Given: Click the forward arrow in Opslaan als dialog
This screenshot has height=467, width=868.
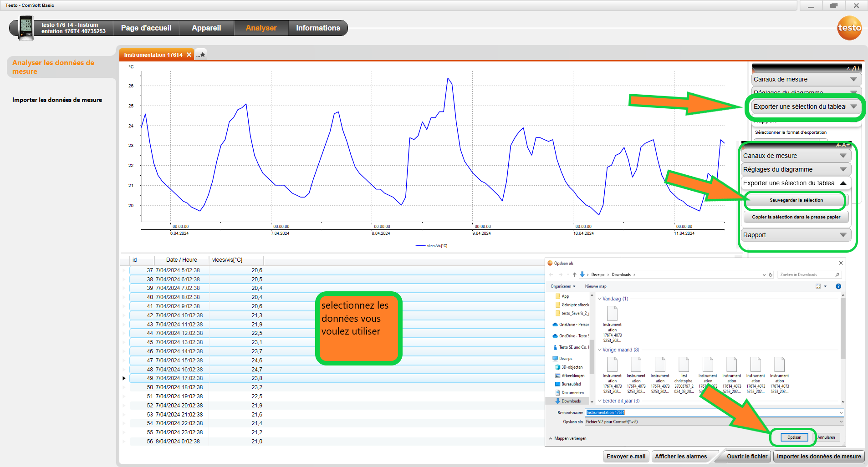Looking at the screenshot, I should (x=561, y=274).
